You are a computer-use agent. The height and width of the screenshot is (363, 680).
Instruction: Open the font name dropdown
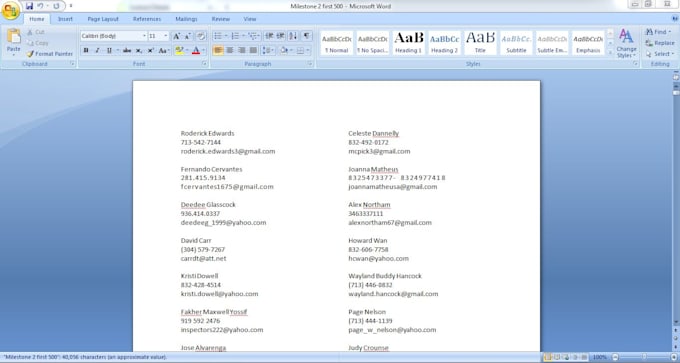[144, 36]
